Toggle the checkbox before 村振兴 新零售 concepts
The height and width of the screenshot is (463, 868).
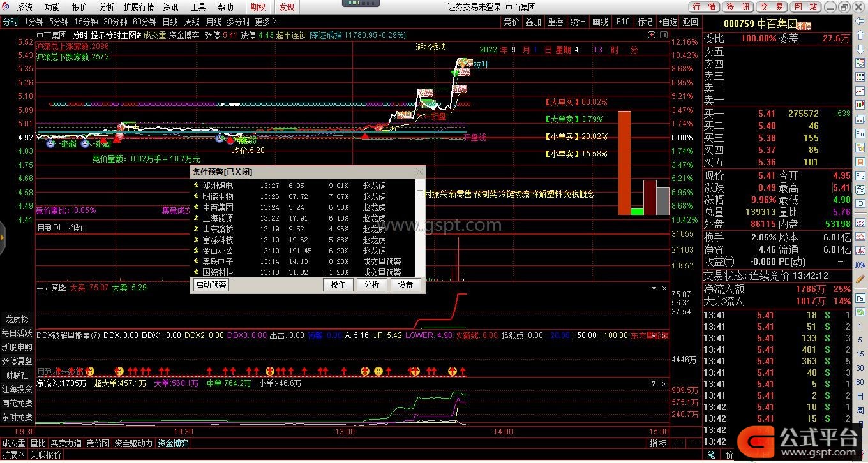tap(420, 193)
